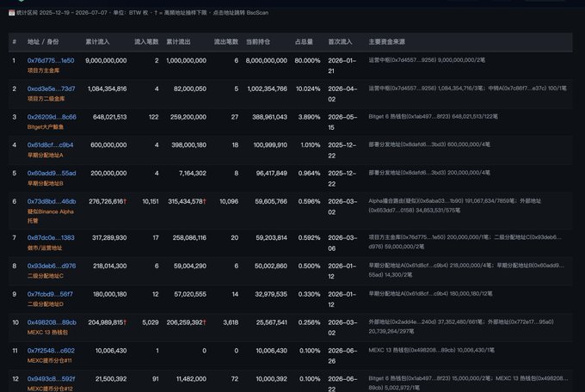
Task: Click first inflow date 2026-06-26
Action: [342, 356]
